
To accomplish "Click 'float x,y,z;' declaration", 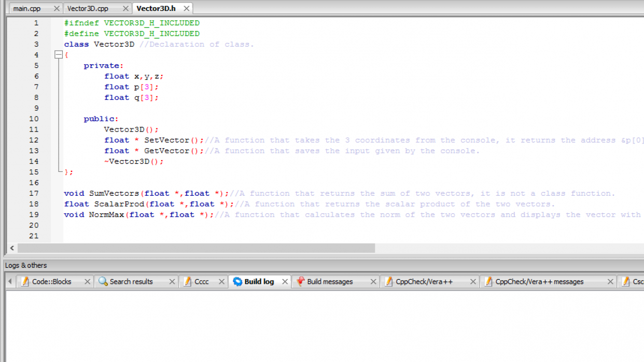I will coord(134,77).
